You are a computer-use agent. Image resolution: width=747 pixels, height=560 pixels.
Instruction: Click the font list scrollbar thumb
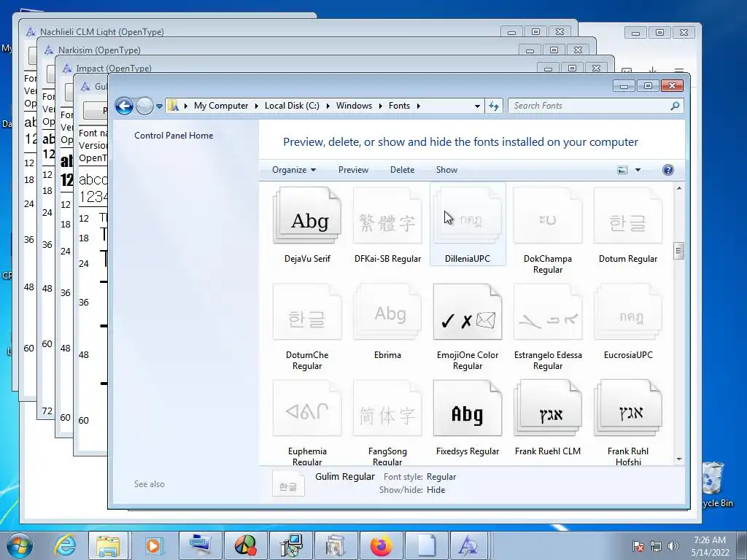pyautogui.click(x=678, y=251)
